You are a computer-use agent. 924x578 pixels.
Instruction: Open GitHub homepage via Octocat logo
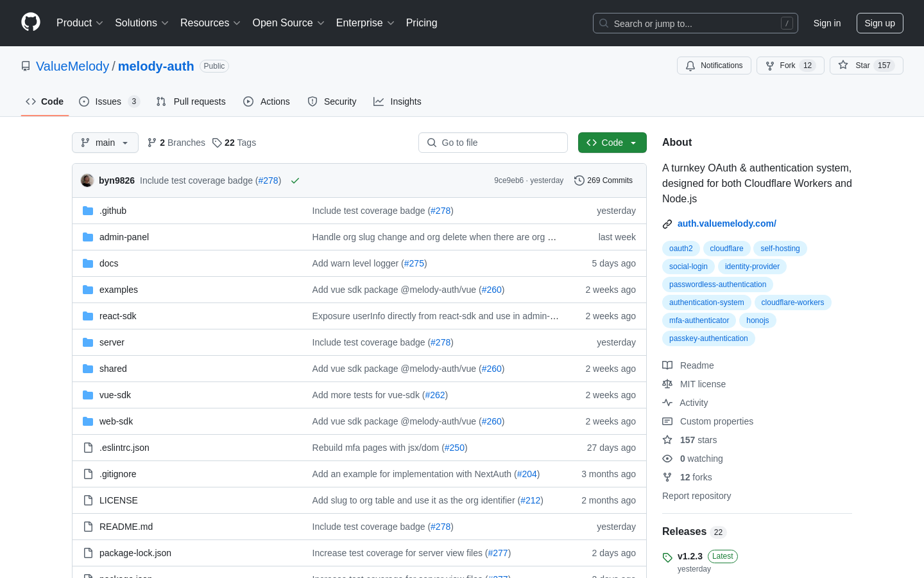point(31,22)
